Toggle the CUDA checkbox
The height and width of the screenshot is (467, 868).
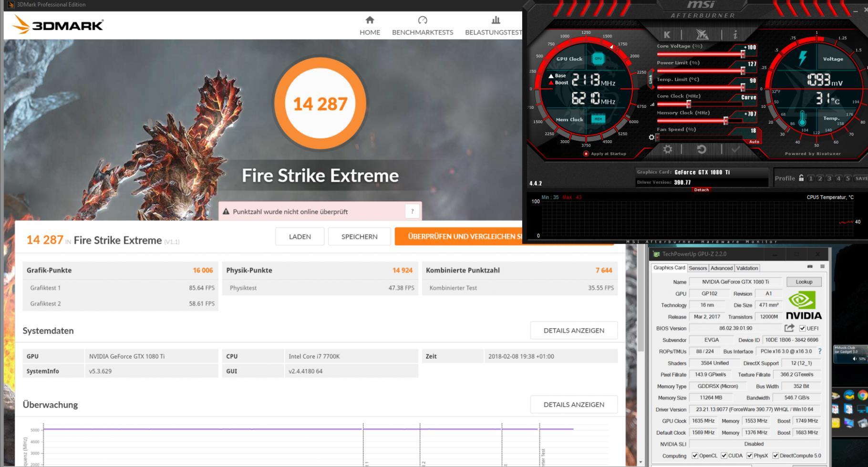(724, 456)
